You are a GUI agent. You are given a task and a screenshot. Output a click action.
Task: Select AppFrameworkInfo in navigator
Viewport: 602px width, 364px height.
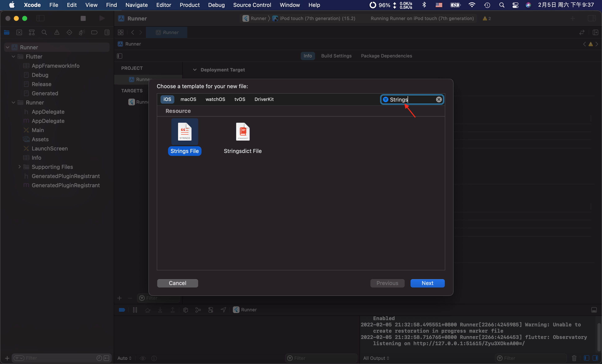[x=55, y=66]
